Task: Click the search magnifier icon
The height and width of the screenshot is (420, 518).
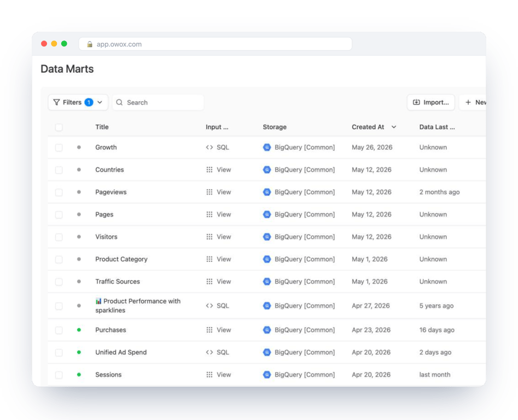Action: pos(119,102)
